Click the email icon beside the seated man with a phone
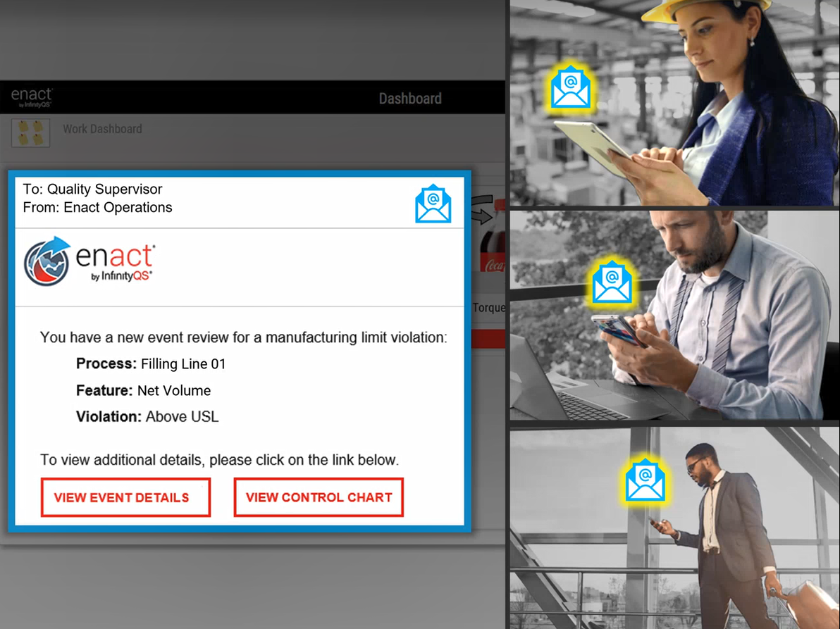This screenshot has width=840, height=629. (612, 282)
